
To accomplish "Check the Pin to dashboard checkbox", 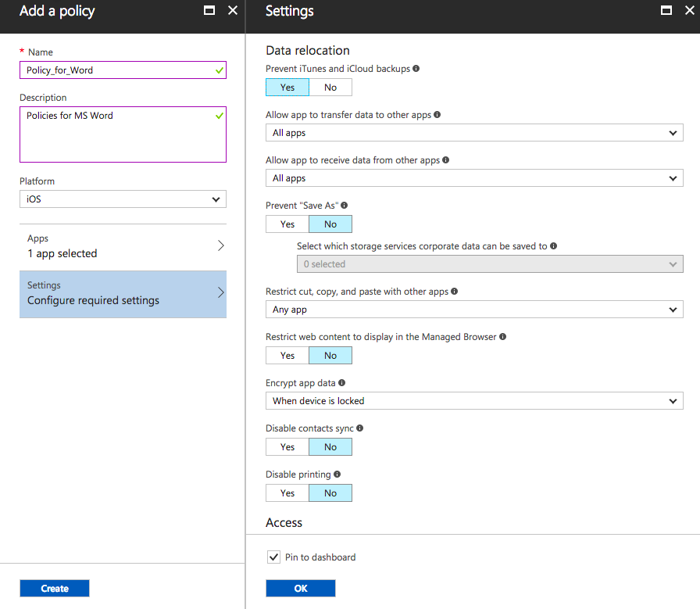I will coord(273,557).
